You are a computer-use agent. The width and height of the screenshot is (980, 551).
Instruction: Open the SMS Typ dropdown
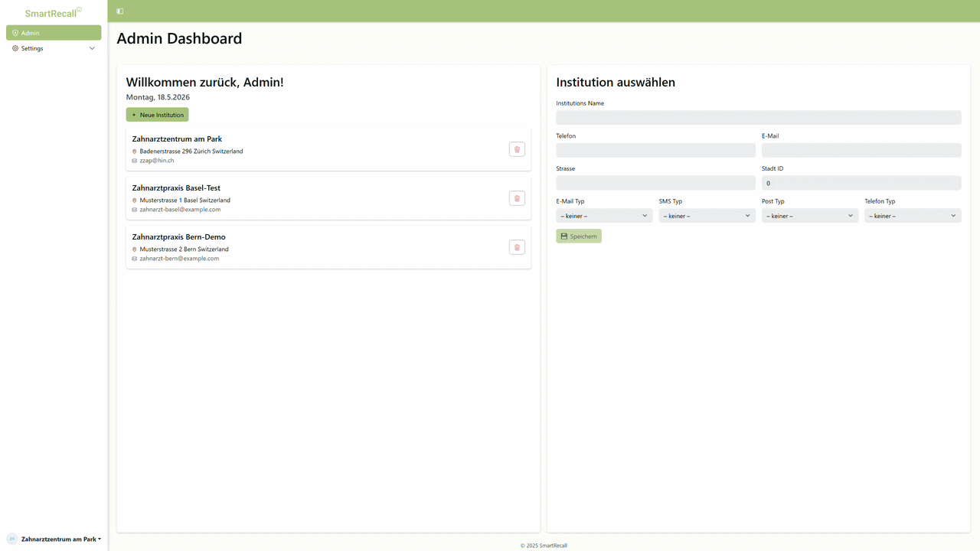pyautogui.click(x=707, y=216)
